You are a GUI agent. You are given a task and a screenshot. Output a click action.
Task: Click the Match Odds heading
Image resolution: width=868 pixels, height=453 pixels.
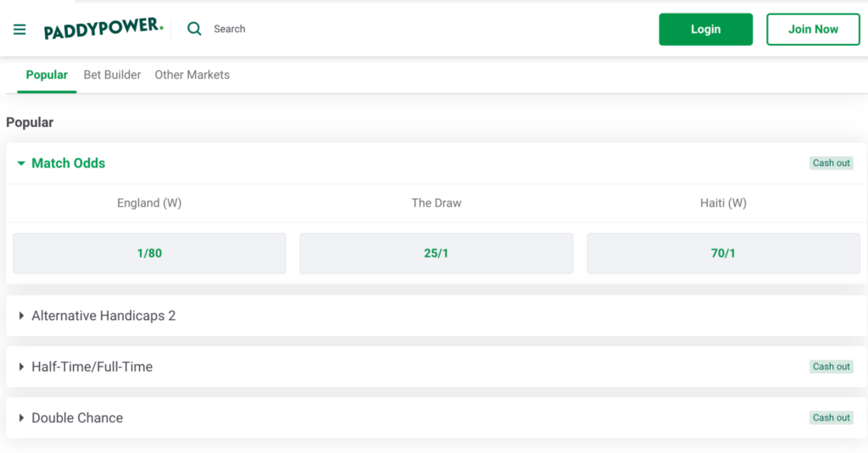pos(69,163)
